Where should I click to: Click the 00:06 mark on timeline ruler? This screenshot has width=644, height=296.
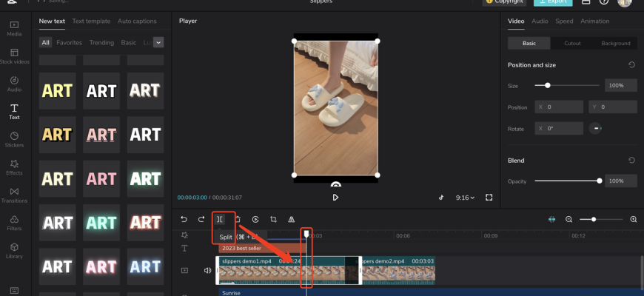pyautogui.click(x=403, y=235)
